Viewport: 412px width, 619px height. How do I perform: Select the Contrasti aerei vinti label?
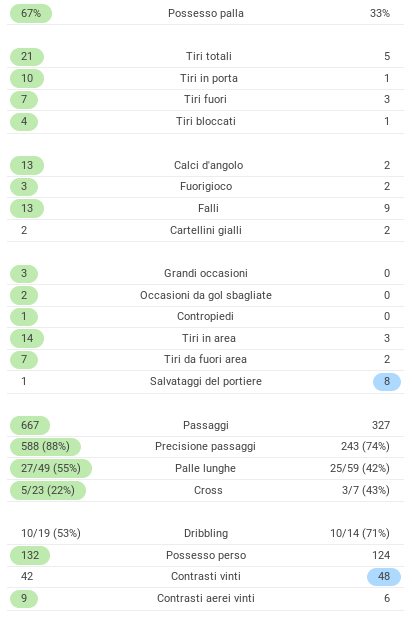tap(206, 598)
